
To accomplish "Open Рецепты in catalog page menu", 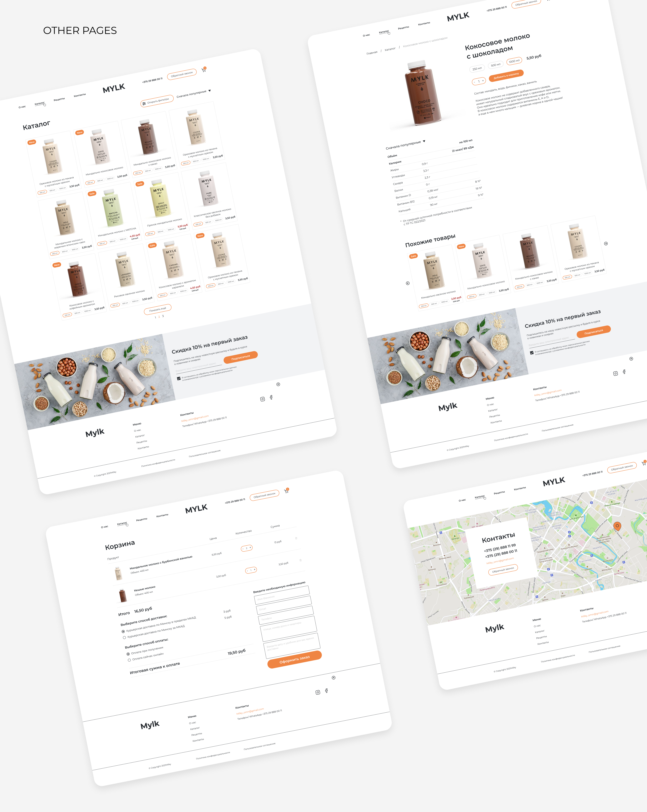I will 59,99.
